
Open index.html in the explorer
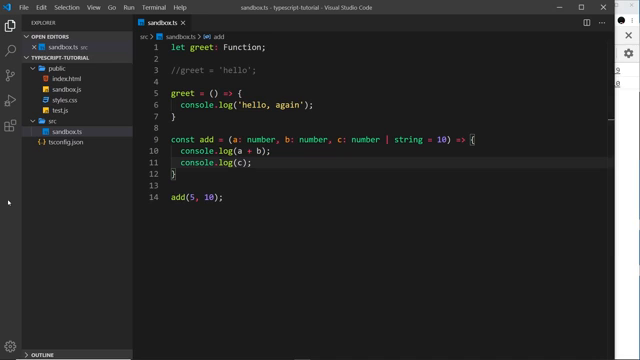point(67,79)
